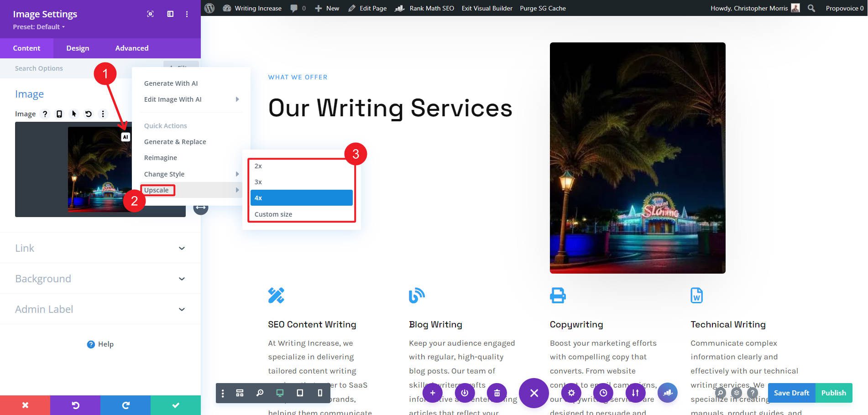Click Exit Visual Builder
The height and width of the screenshot is (415, 868).
coord(486,8)
